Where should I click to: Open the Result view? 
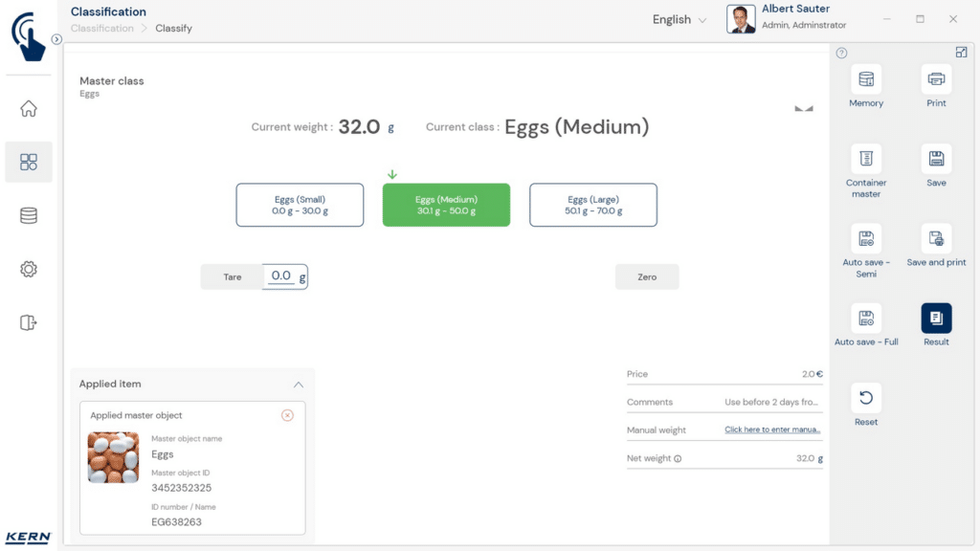pyautogui.click(x=936, y=319)
